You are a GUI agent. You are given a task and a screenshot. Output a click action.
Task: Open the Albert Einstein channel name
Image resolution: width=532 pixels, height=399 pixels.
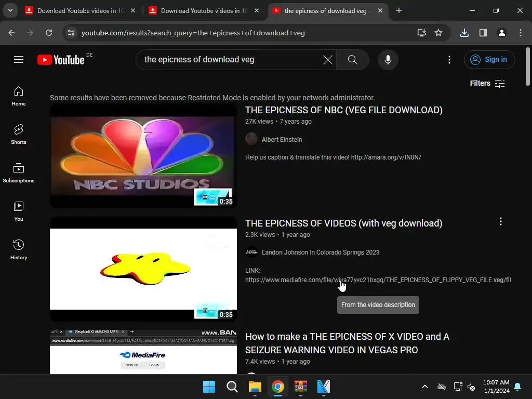tap(282, 139)
